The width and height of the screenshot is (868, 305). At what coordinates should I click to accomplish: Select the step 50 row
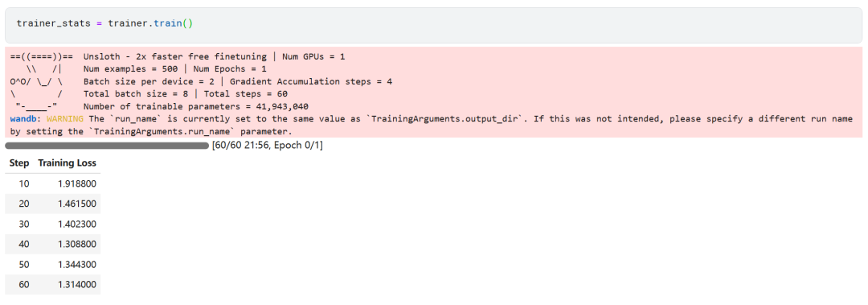[x=52, y=264]
